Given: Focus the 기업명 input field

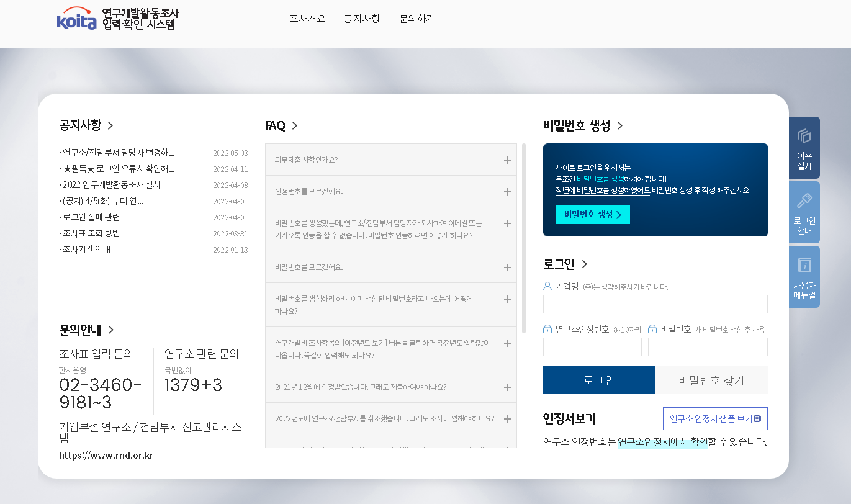Looking at the screenshot, I should tap(655, 304).
